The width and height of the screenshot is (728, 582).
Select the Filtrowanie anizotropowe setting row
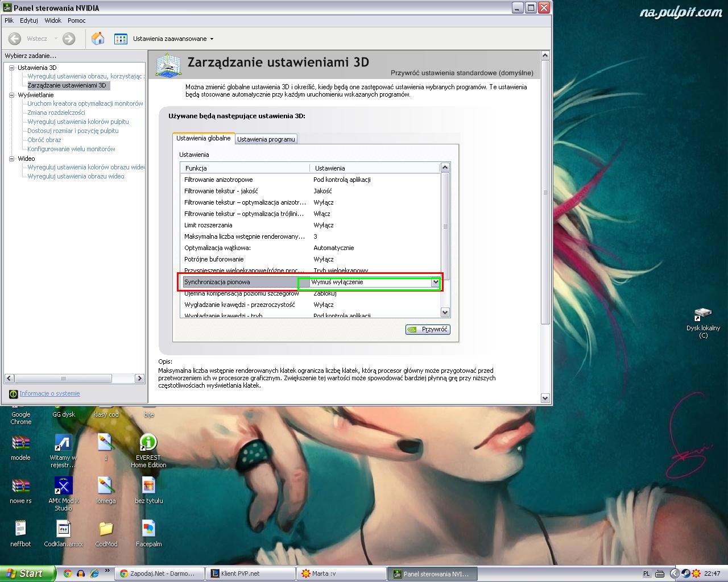click(311, 180)
